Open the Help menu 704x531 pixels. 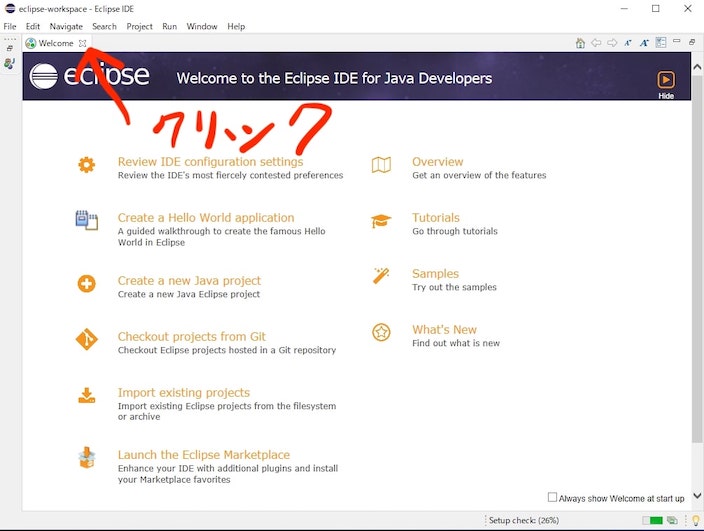pyautogui.click(x=236, y=26)
